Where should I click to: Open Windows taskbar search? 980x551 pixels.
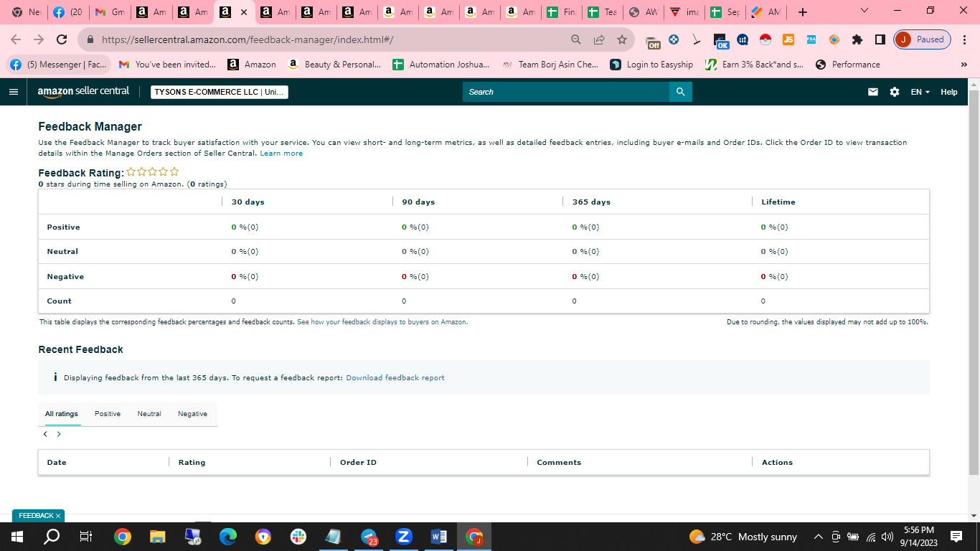[x=52, y=537]
